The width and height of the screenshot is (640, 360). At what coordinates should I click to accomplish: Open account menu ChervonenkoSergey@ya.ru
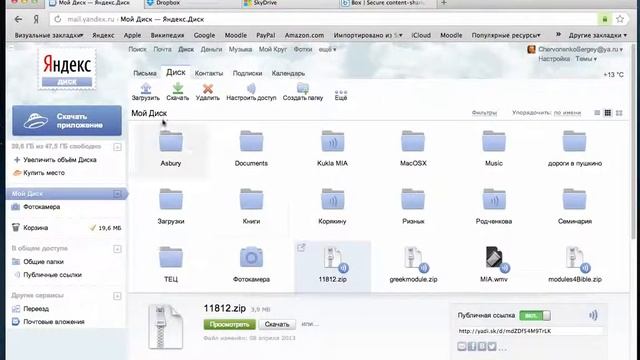click(580, 49)
